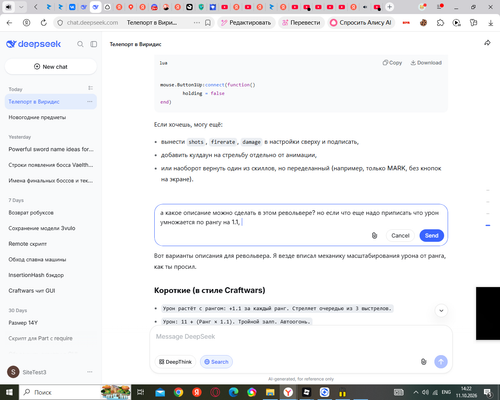Open account menu dots beside SiteTest3
Screen dimensions: 500x400
90,372
